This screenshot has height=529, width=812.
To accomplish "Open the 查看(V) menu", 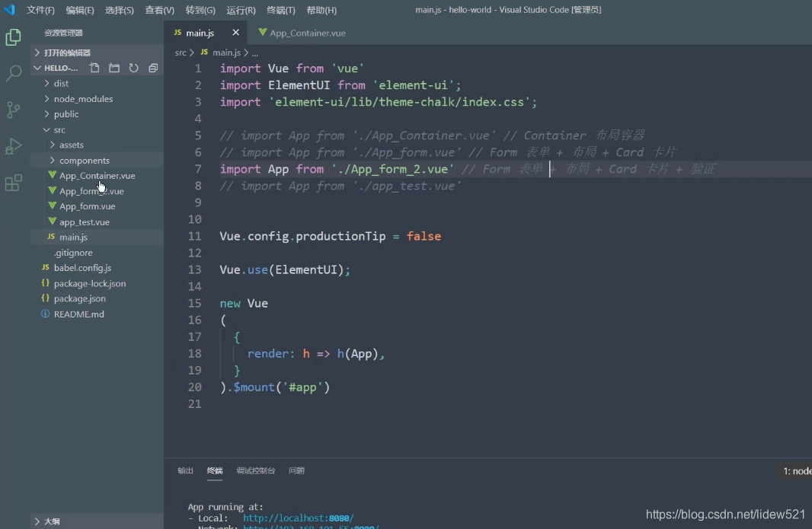I will tap(159, 10).
